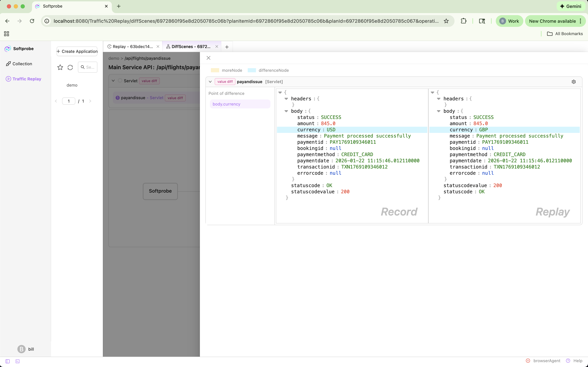
Task: Open Chrome extensions puzzle icon
Action: tap(463, 21)
